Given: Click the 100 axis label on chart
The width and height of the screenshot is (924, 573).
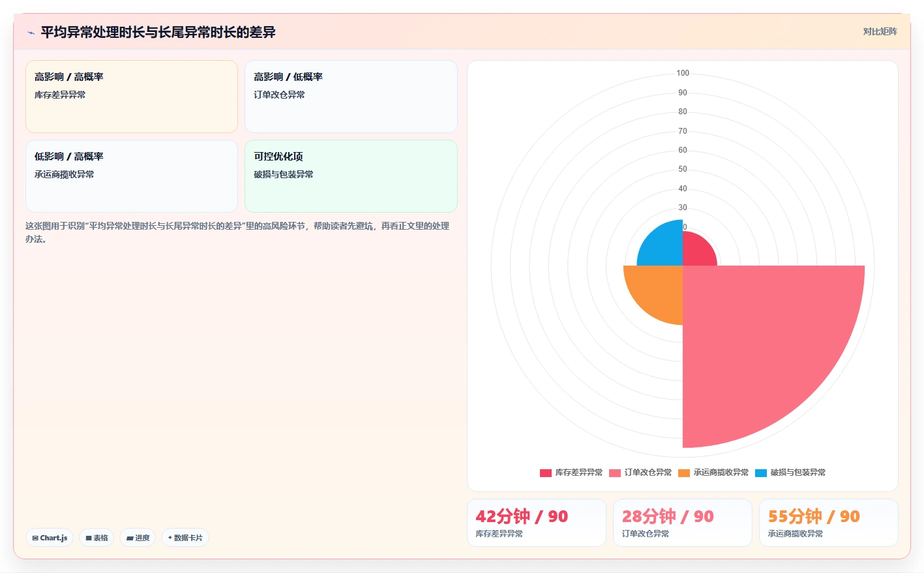Looking at the screenshot, I should click(683, 73).
